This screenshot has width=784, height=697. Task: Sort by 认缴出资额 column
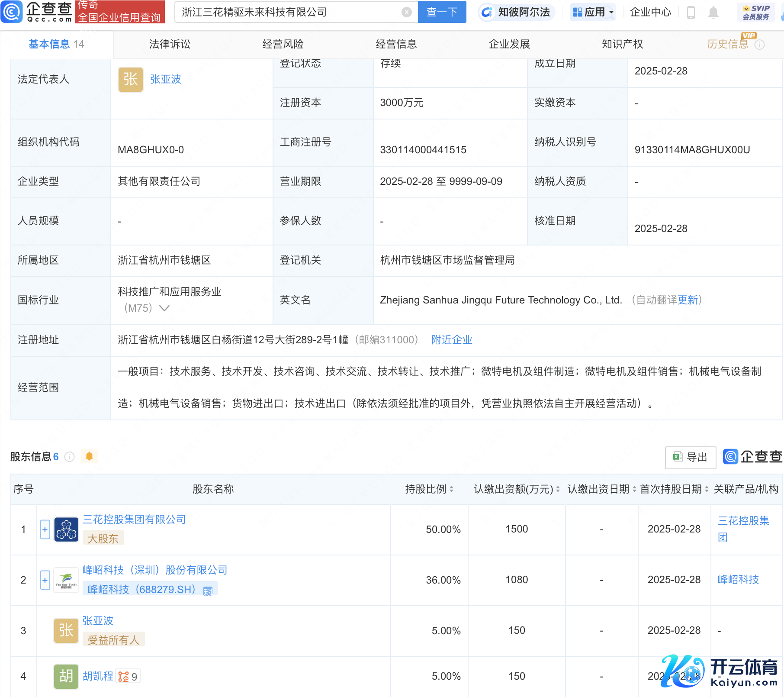tap(558, 489)
